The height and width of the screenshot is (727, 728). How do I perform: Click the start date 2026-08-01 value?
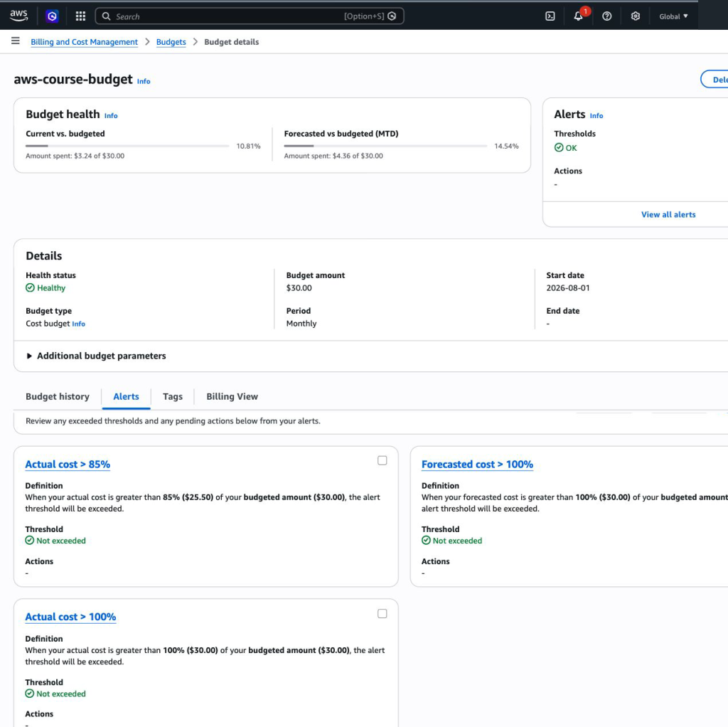click(x=568, y=288)
